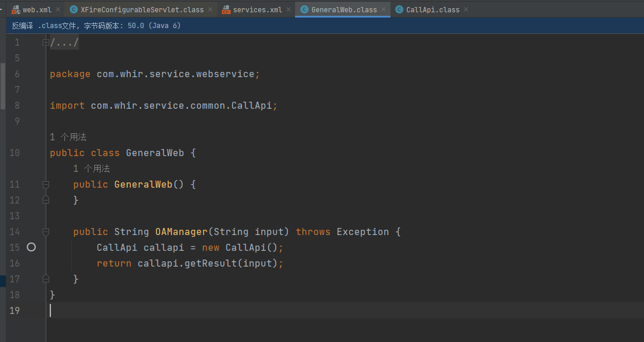This screenshot has height=342, width=644.
Task: Open the CallApi.class editor tab
Action: pos(433,10)
